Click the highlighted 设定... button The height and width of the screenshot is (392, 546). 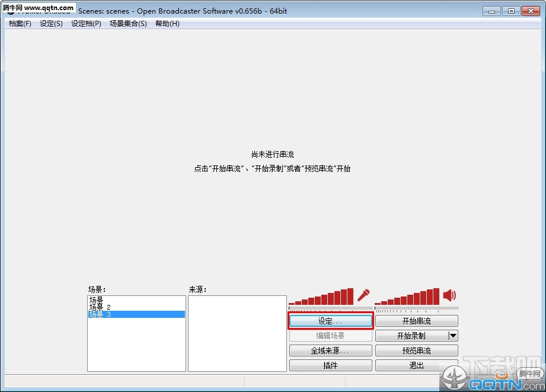[330, 320]
